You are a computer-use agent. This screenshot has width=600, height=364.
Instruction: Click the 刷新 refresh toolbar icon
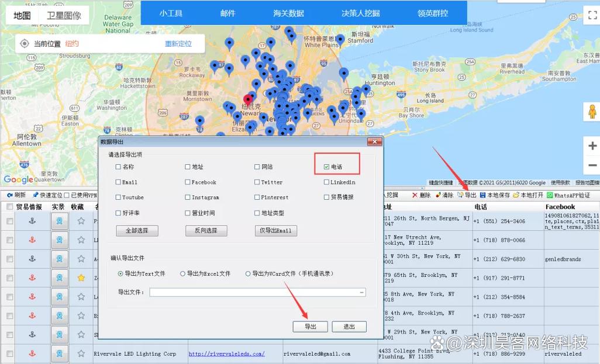pos(10,195)
